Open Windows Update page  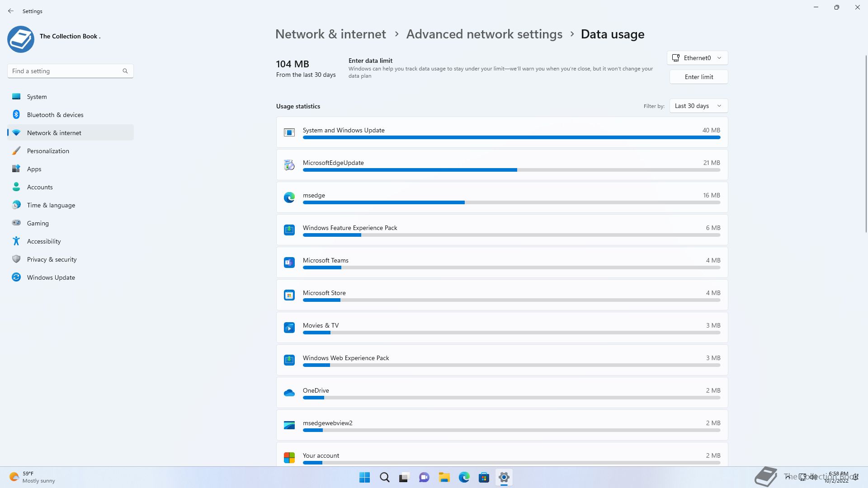coord(71,277)
